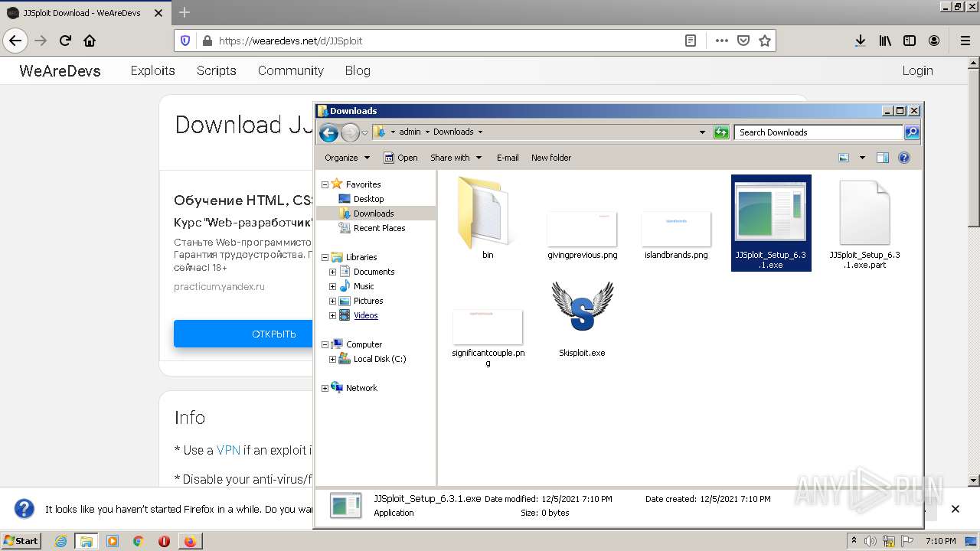Create New folder via toolbar
The height and width of the screenshot is (551, 980).
551,158
